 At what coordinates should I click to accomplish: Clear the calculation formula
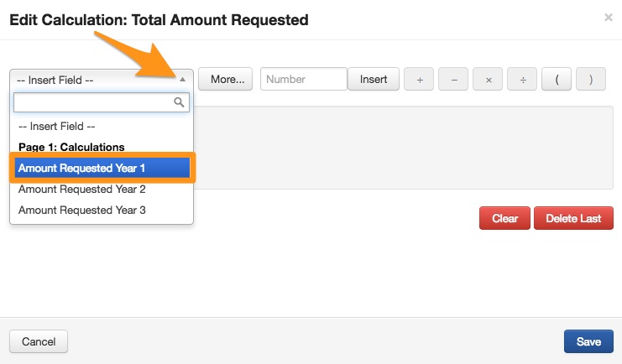coord(504,219)
